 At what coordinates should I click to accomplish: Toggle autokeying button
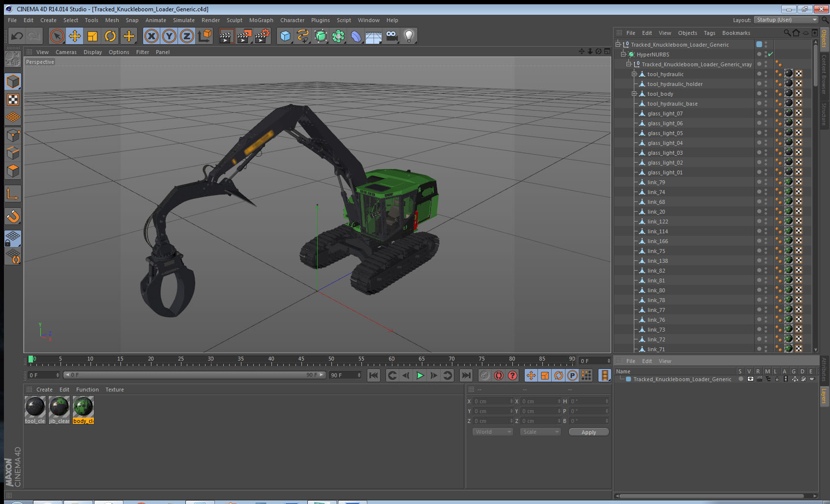pyautogui.click(x=499, y=376)
